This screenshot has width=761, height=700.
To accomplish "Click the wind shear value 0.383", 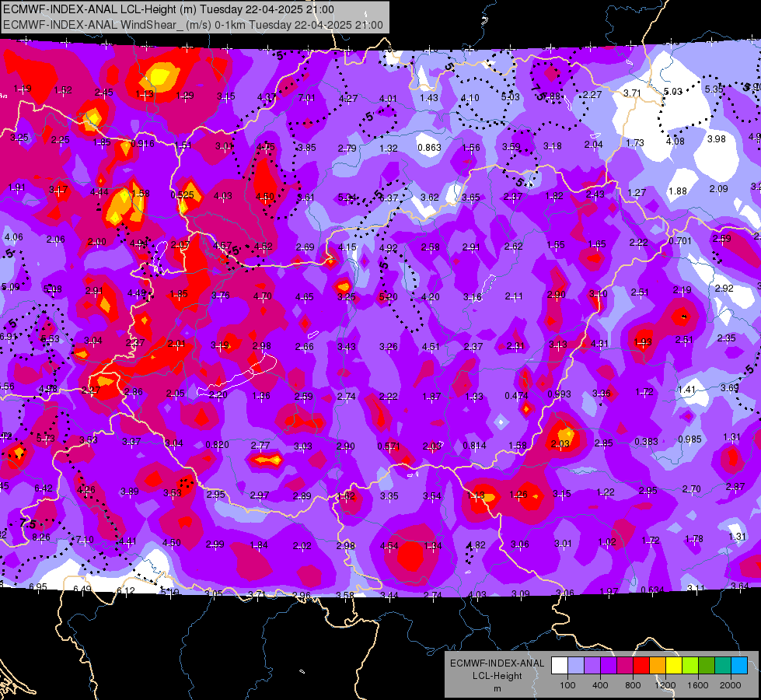I will click(647, 441).
